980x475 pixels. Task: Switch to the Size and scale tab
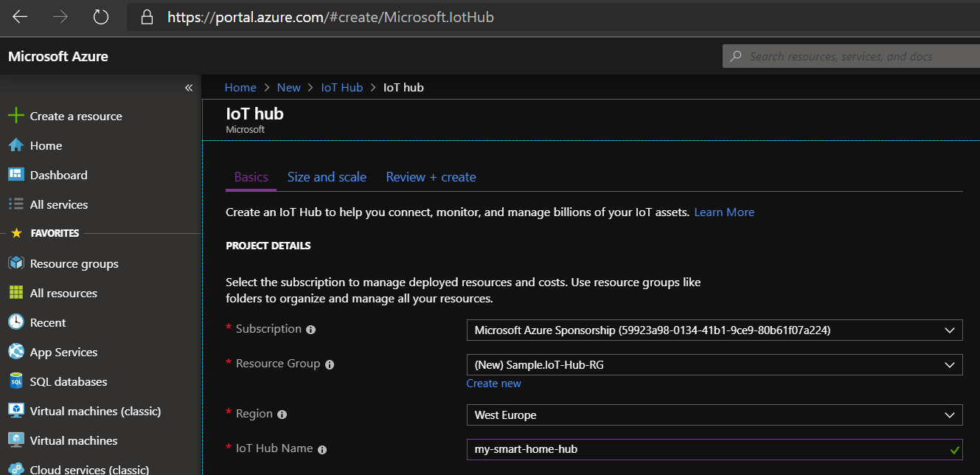pos(327,177)
